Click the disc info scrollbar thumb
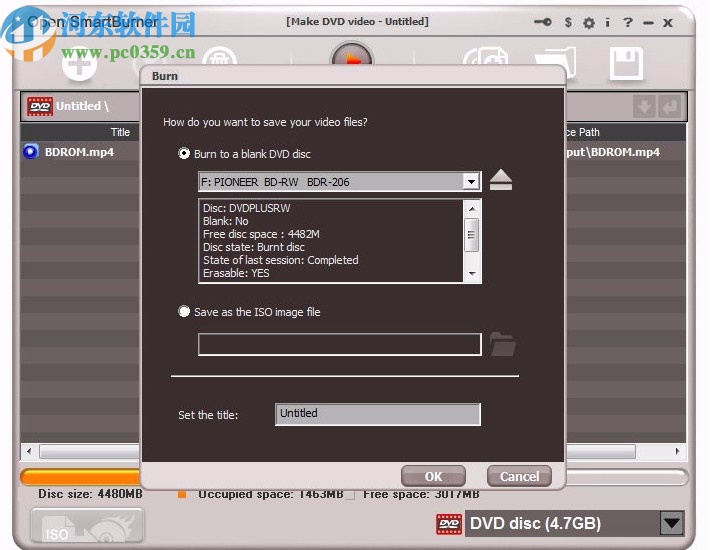Screen dimensions: 710x550 (472, 234)
